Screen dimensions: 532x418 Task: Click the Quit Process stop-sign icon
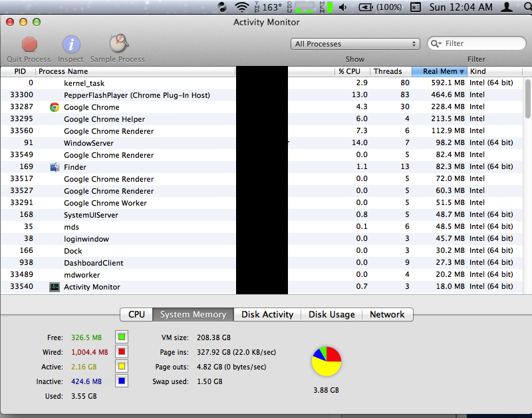[x=29, y=44]
